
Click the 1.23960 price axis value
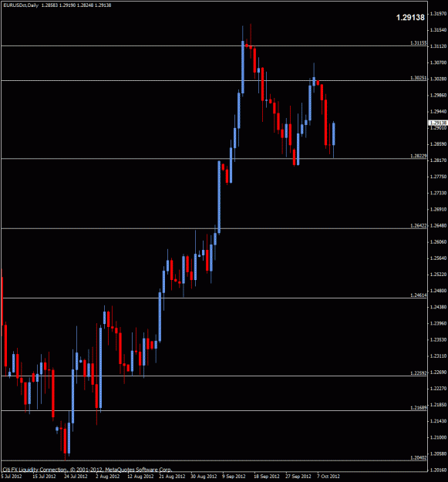coord(438,323)
